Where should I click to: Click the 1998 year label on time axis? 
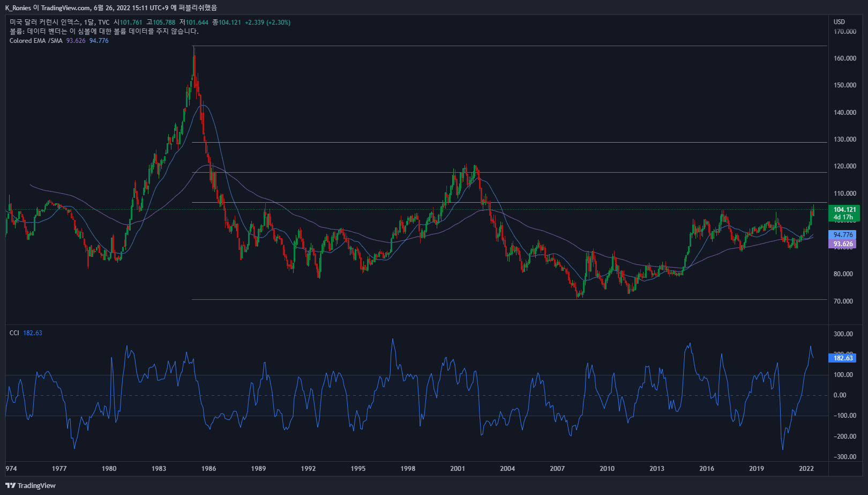click(408, 469)
